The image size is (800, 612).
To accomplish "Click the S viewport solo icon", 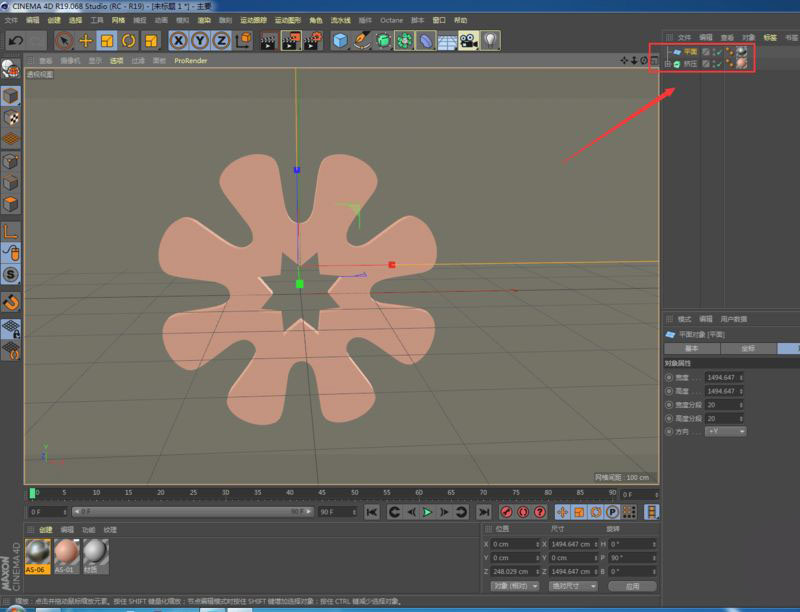I will [x=11, y=274].
